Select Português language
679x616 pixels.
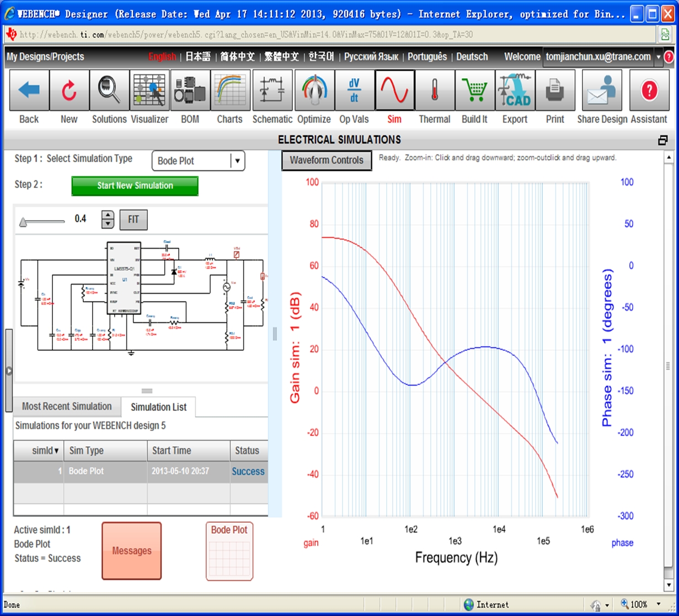point(427,57)
